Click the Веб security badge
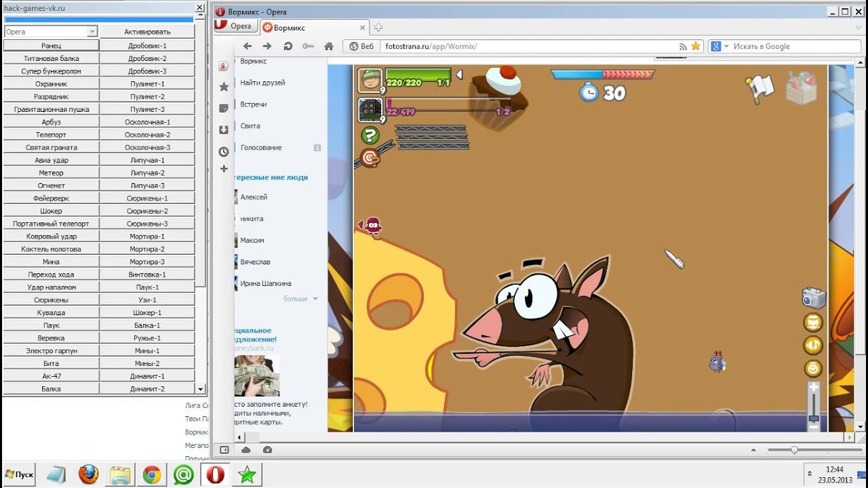This screenshot has width=868, height=488. click(x=361, y=46)
